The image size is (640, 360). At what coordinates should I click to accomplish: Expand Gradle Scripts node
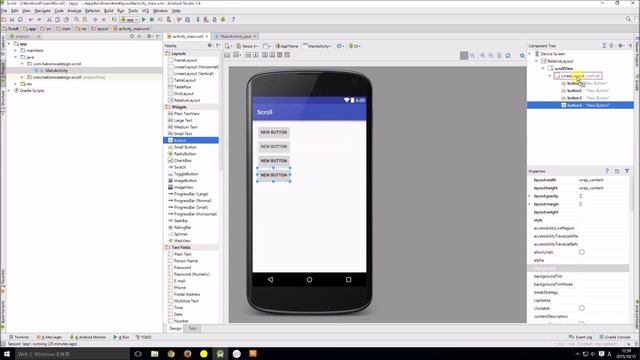pos(10,91)
